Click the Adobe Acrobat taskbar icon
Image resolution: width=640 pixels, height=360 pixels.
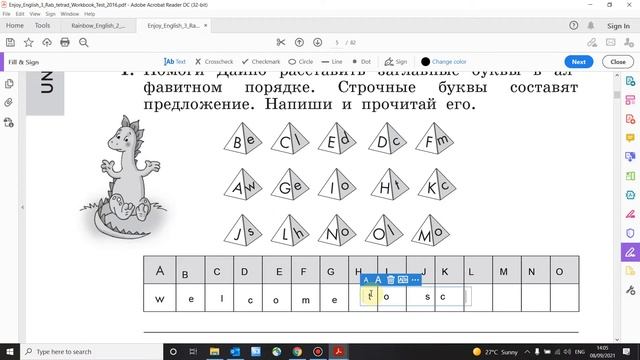(x=338, y=351)
